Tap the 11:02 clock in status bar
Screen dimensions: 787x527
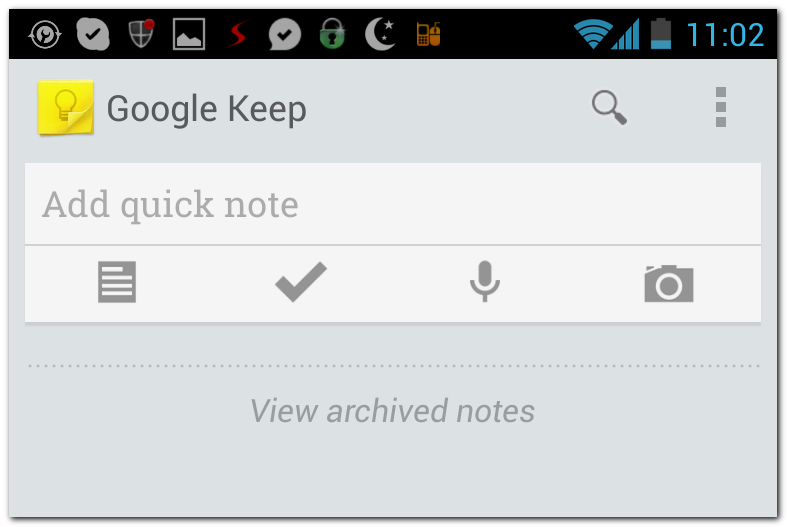click(x=725, y=35)
